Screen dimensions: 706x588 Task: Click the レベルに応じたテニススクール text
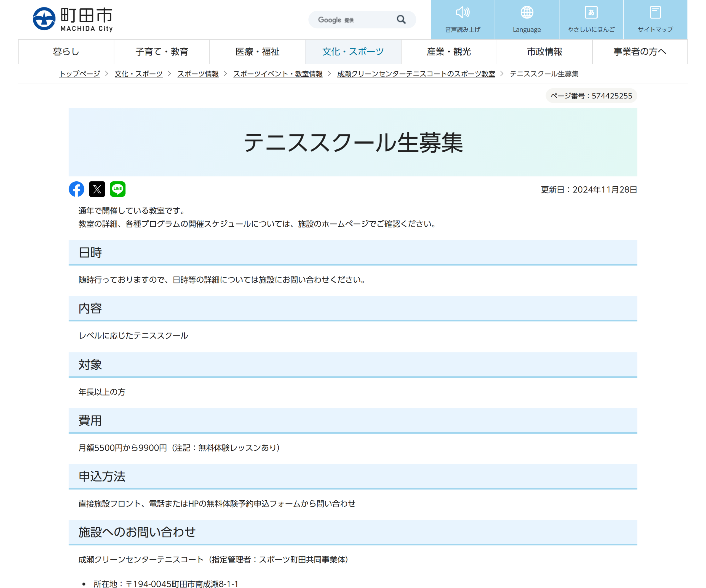[133, 336]
